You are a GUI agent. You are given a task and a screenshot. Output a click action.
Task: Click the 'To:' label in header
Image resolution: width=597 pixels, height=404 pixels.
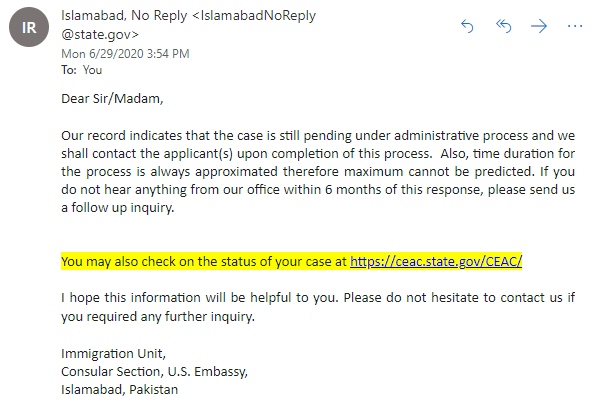point(69,70)
